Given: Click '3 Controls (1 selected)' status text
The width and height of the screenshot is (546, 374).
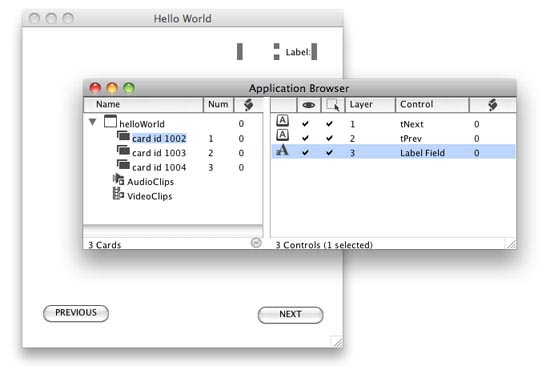Looking at the screenshot, I should coord(324,245).
